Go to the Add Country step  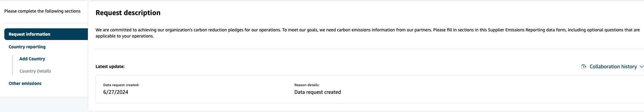32,59
